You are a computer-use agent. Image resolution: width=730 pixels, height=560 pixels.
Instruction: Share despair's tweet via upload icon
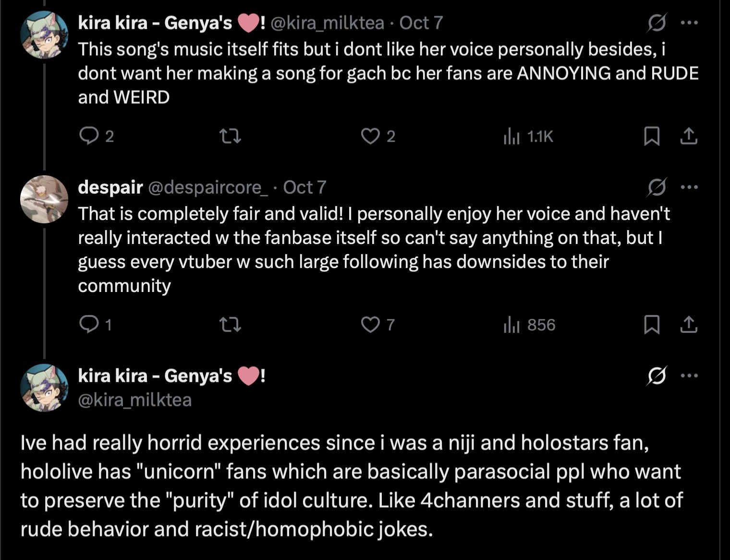[689, 324]
